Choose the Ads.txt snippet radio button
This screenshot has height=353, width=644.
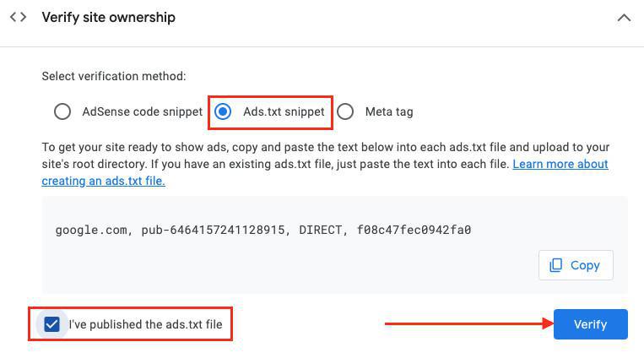click(223, 111)
